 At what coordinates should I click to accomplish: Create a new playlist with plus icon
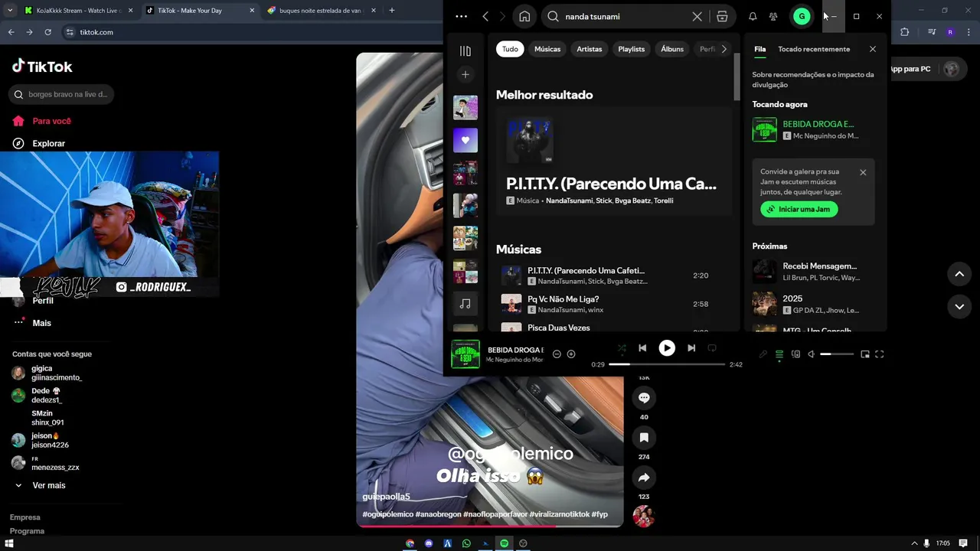(x=465, y=74)
